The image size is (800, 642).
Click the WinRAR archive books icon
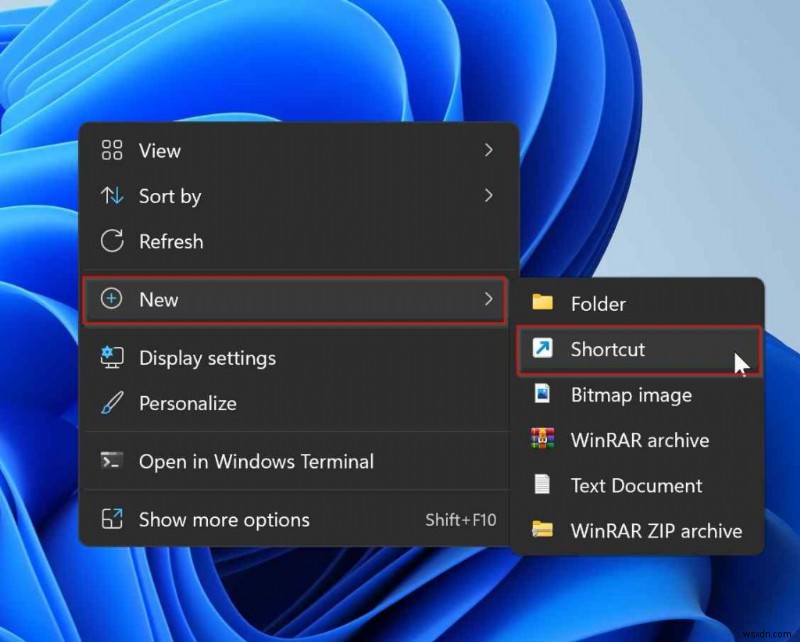tap(542, 440)
